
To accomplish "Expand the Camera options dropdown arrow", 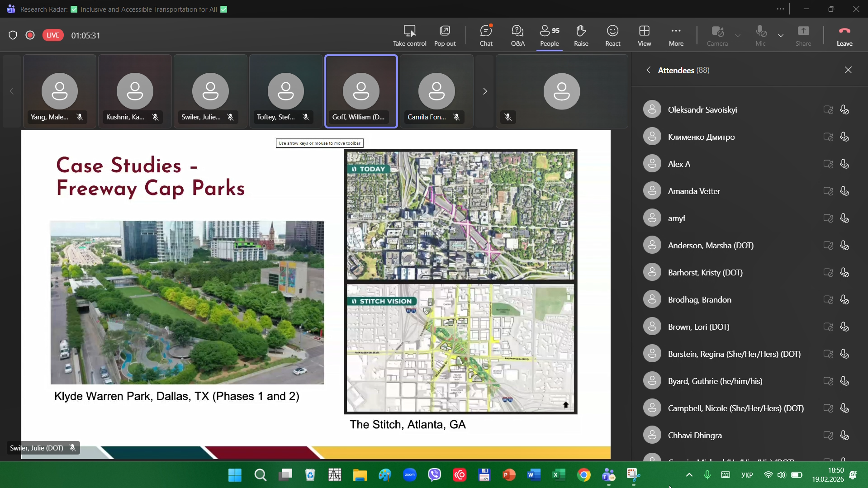I will 738,35.
